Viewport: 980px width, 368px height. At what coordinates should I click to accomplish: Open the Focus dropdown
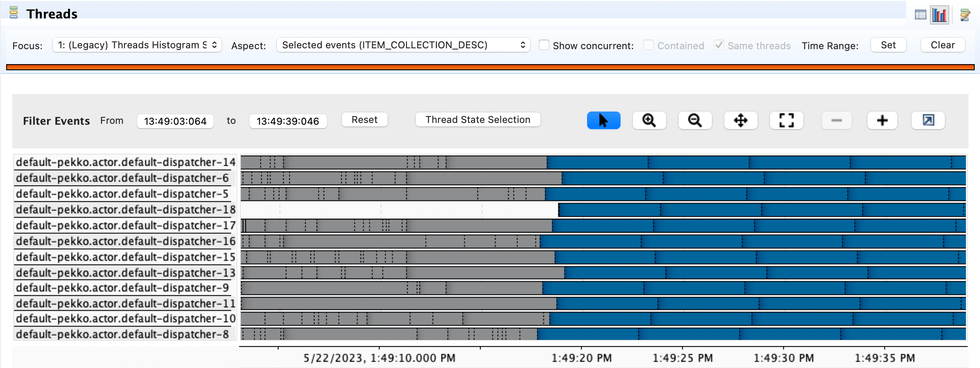pyautogui.click(x=137, y=45)
